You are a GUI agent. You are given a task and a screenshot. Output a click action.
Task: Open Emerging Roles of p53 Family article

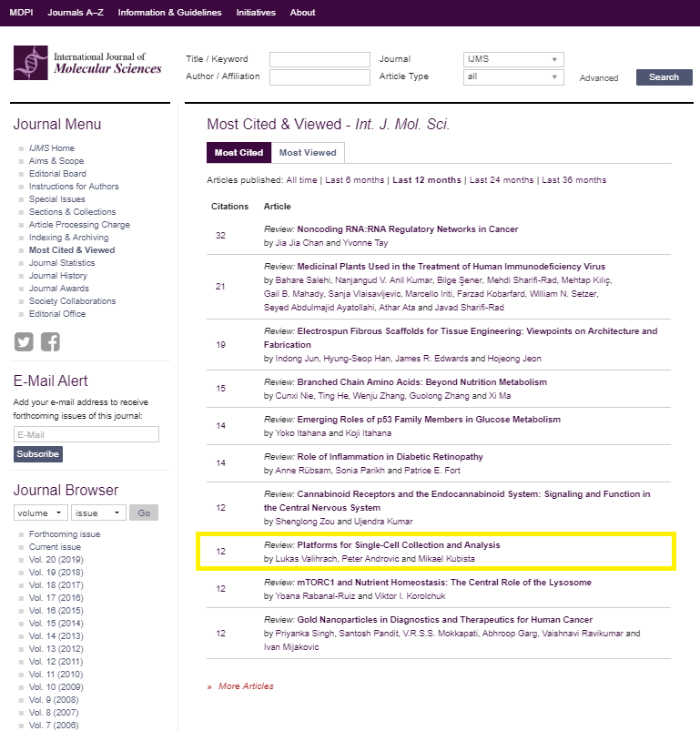[x=429, y=420]
